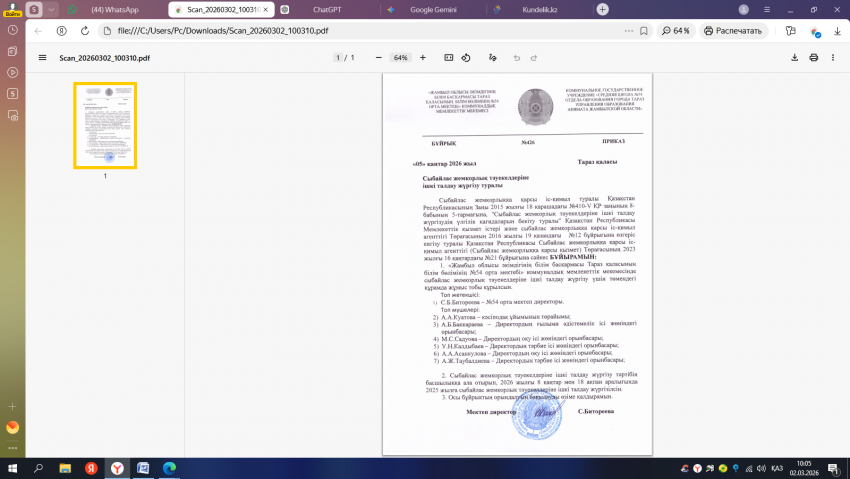The height and width of the screenshot is (479, 850).
Task: Click the PDF page number field
Action: click(x=338, y=57)
